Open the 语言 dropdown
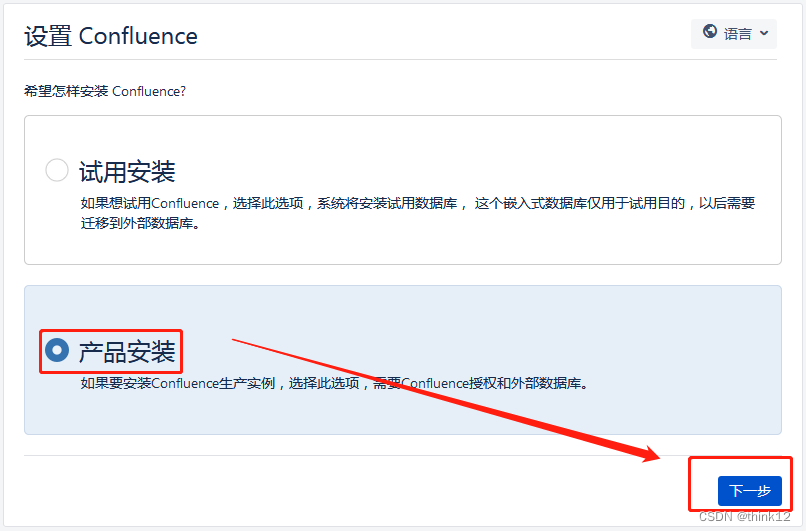 [734, 34]
